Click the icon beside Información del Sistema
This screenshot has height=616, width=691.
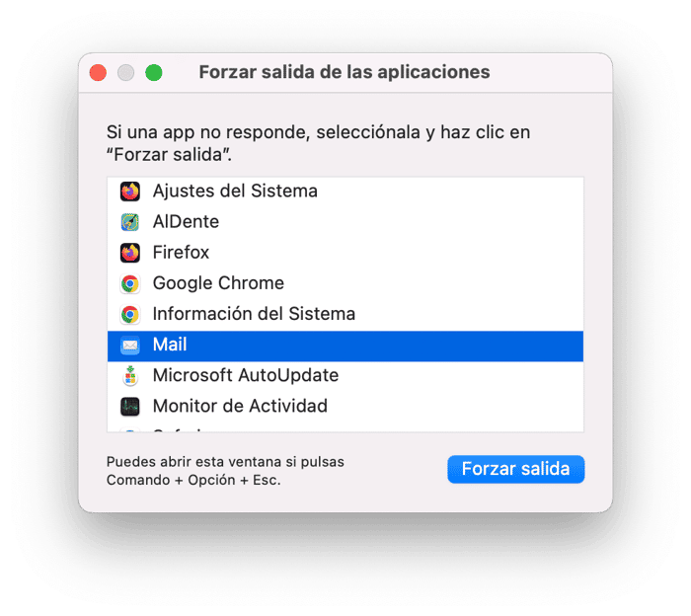(x=130, y=315)
